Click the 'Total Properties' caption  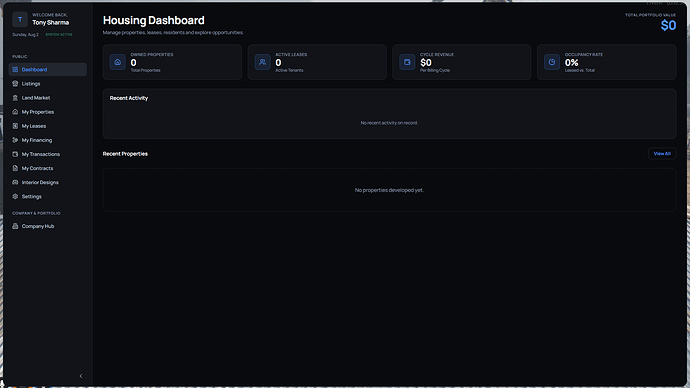pos(145,70)
